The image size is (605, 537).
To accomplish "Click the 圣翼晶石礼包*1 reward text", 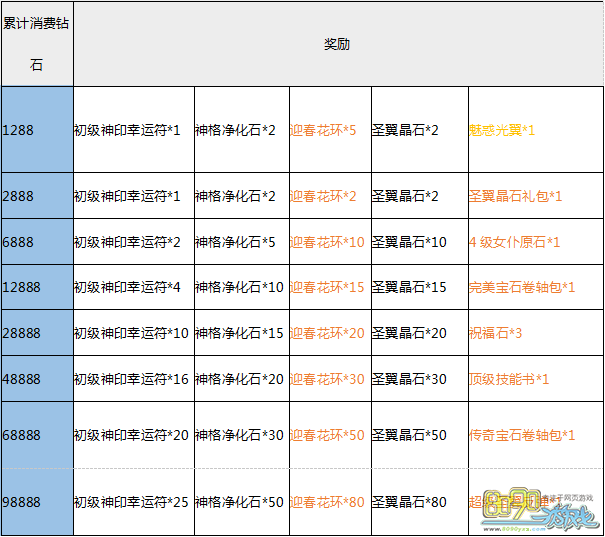I will pyautogui.click(x=515, y=196).
